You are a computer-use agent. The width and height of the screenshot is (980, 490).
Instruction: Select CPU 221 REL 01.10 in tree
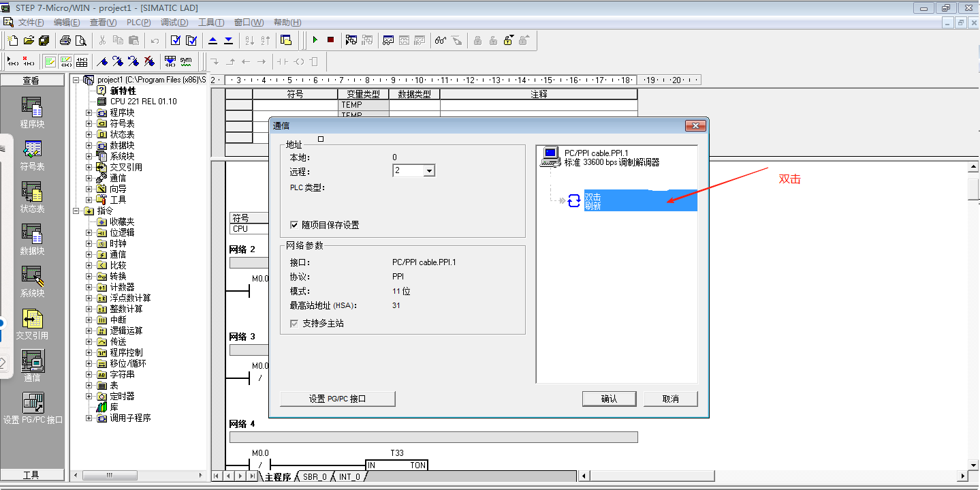143,102
